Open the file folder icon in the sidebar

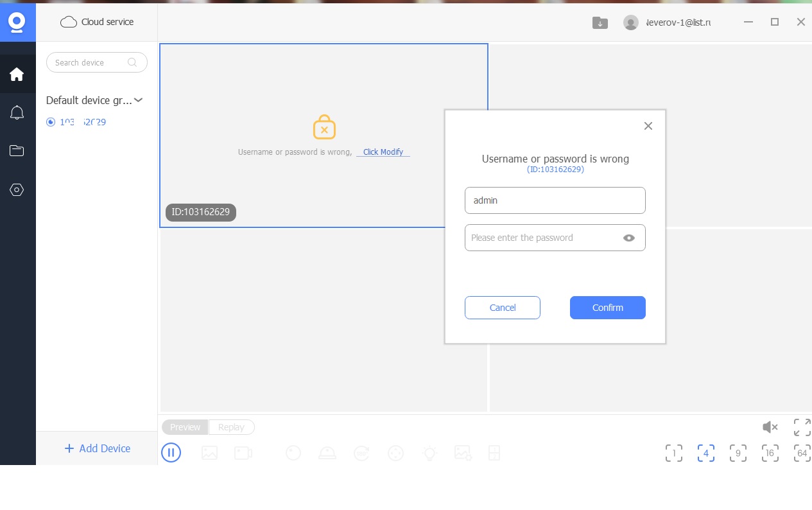tap(17, 151)
